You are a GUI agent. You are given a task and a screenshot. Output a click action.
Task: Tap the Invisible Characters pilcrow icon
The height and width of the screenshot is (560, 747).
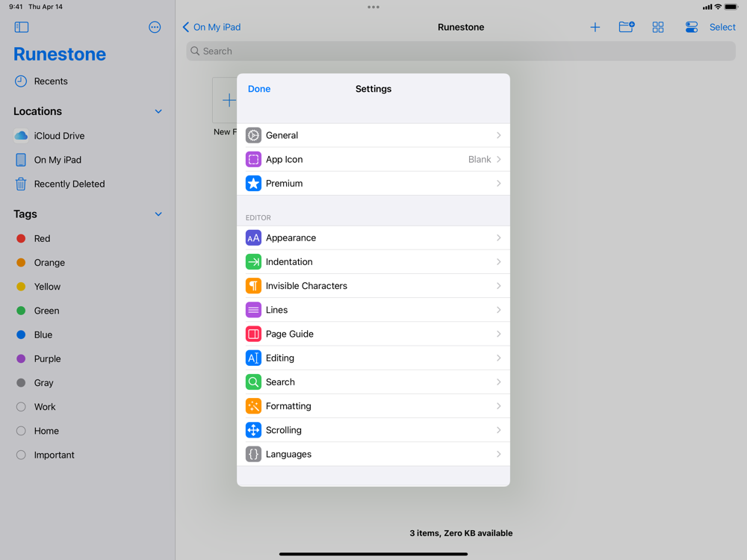click(x=253, y=286)
